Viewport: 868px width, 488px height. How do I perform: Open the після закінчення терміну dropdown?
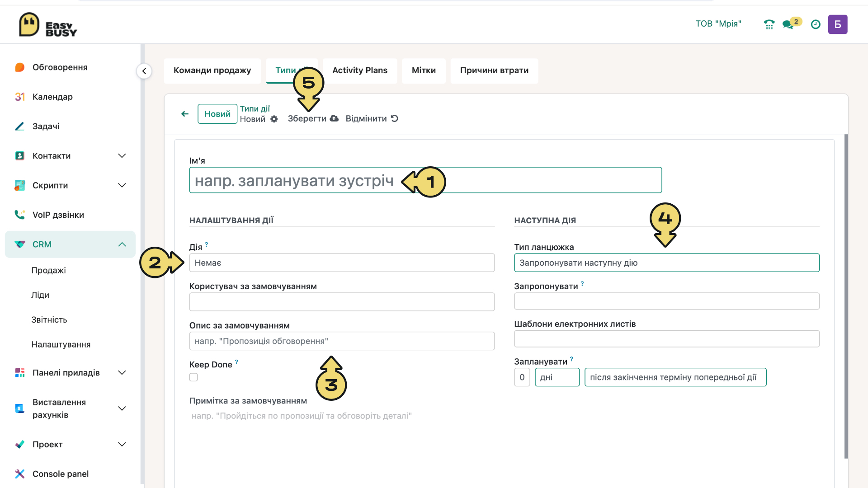pos(675,377)
